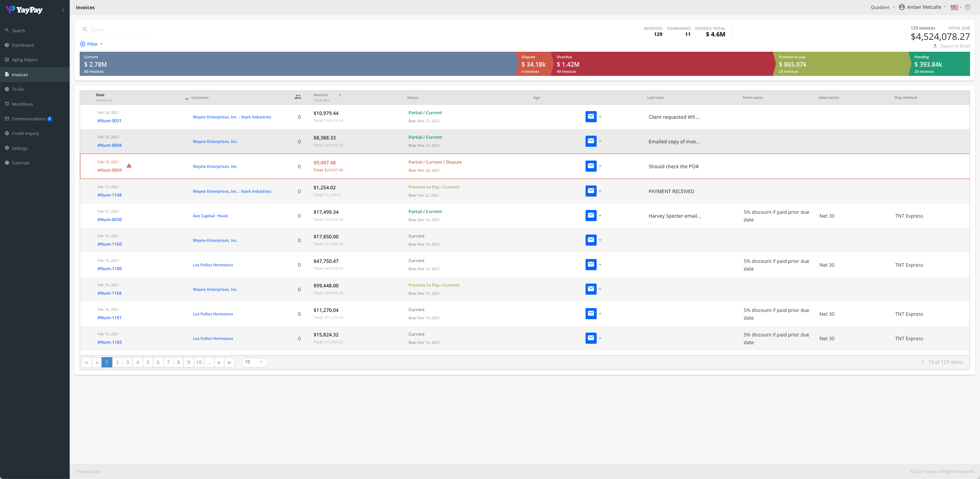Go to last page of invoices
980x479 pixels.
point(229,363)
